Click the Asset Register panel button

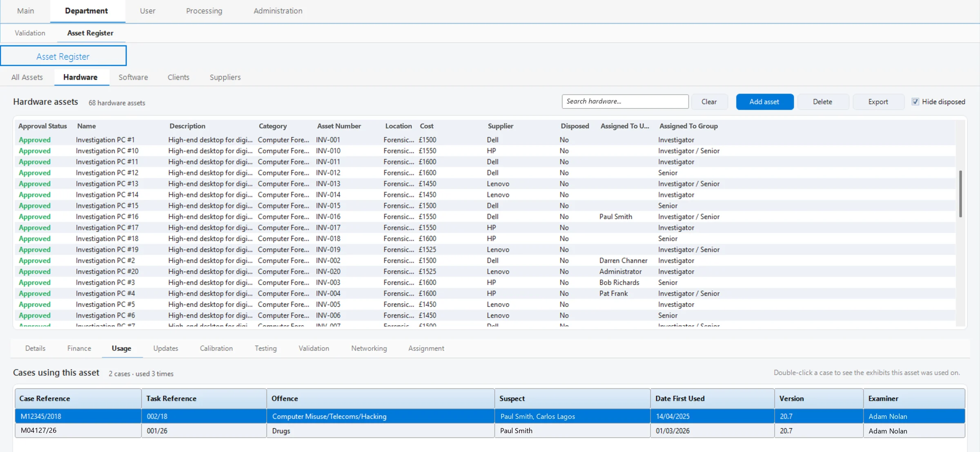point(63,56)
